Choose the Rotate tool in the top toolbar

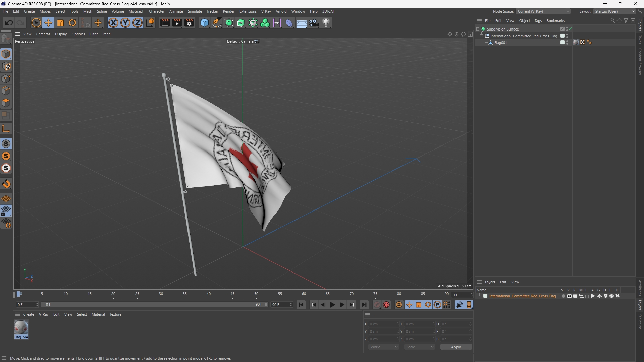72,23
